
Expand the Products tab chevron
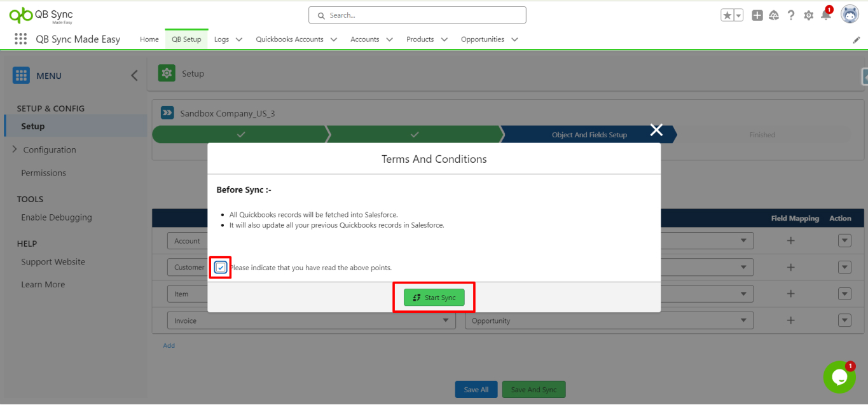(x=444, y=39)
